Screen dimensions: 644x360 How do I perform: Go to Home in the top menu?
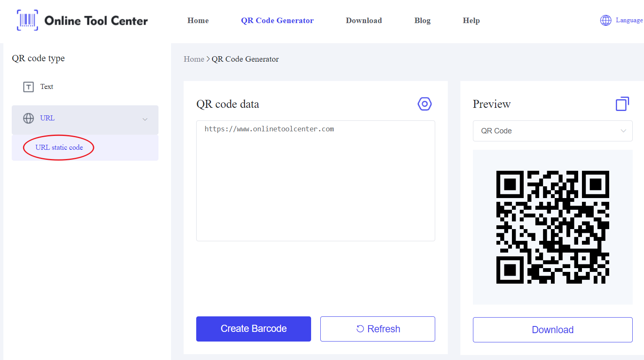click(198, 21)
